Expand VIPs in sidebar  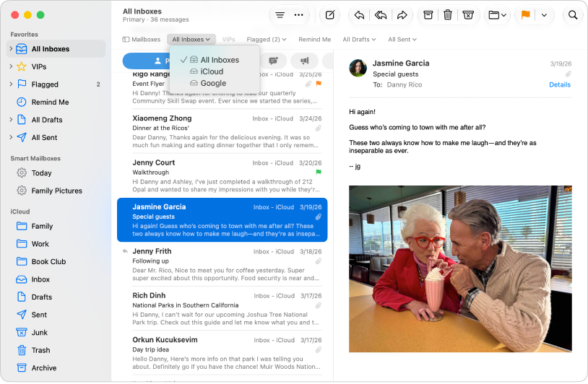tap(11, 66)
